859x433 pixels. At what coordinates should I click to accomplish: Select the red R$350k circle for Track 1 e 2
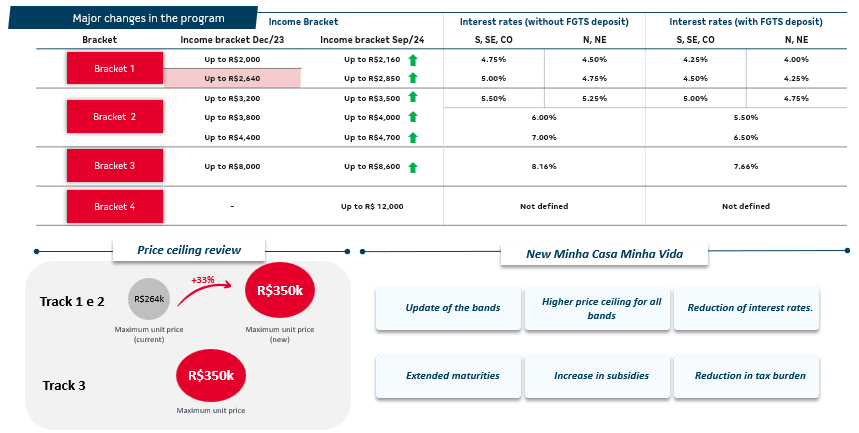pos(280,290)
